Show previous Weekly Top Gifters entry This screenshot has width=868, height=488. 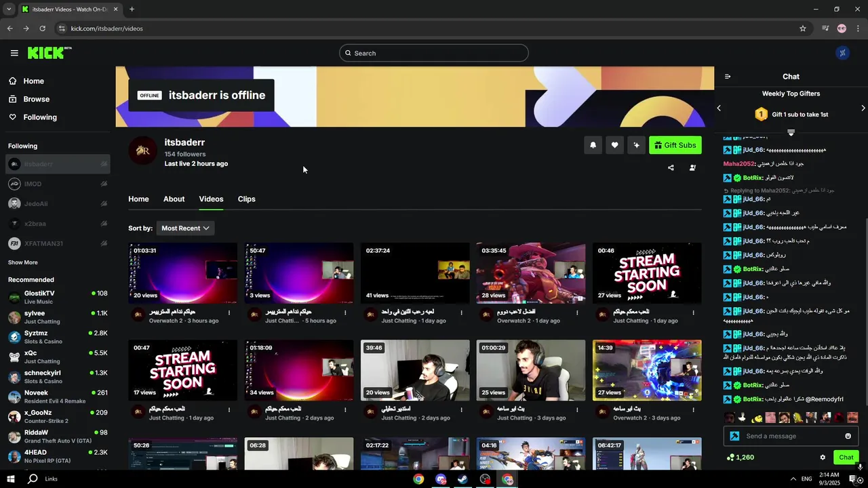tap(719, 108)
